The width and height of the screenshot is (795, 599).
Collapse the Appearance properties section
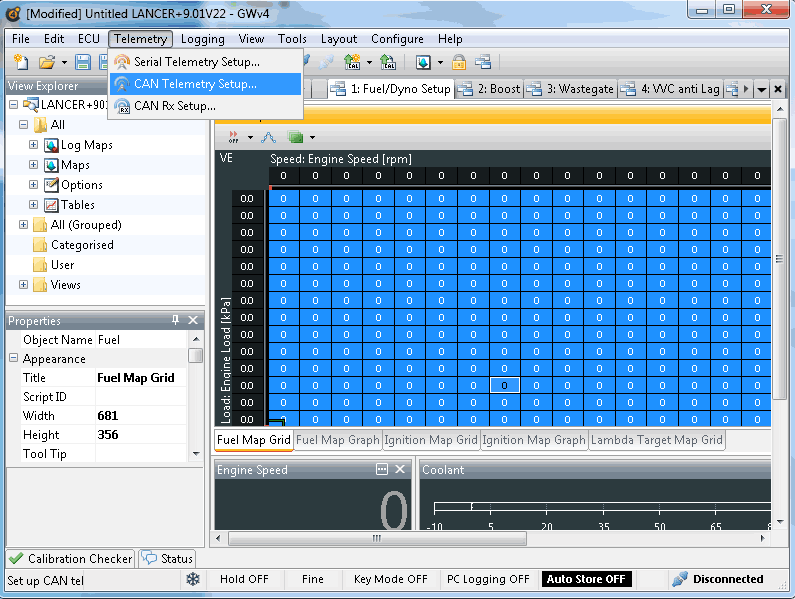coord(14,359)
